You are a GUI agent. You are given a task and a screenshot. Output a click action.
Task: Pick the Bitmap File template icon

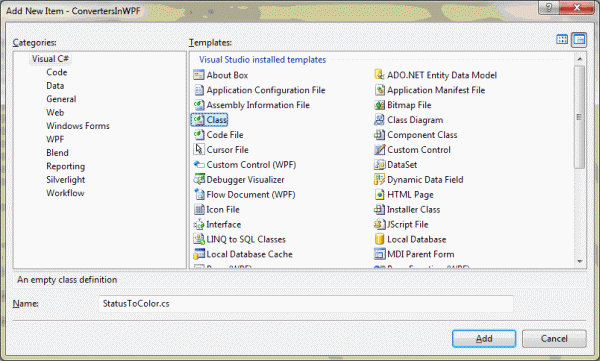coord(379,105)
